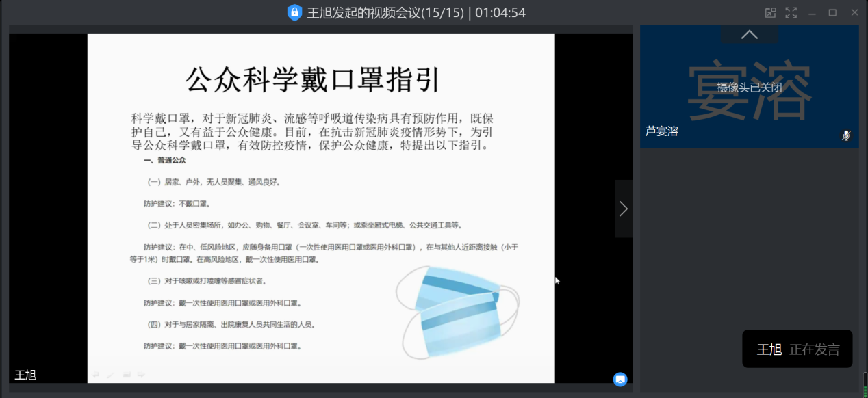Minimize the video meeting window
The width and height of the screenshot is (868, 398).
pos(812,12)
